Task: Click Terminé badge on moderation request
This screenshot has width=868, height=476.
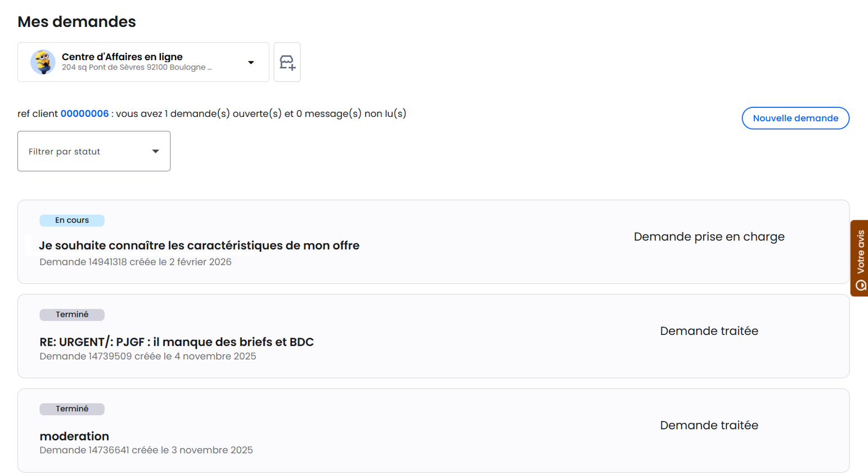Action: (x=72, y=409)
